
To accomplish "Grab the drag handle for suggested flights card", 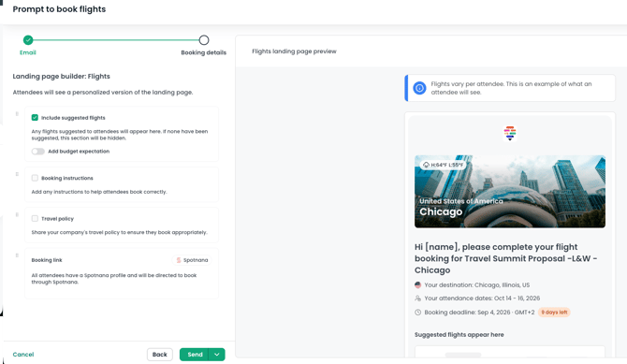I will [17, 114].
